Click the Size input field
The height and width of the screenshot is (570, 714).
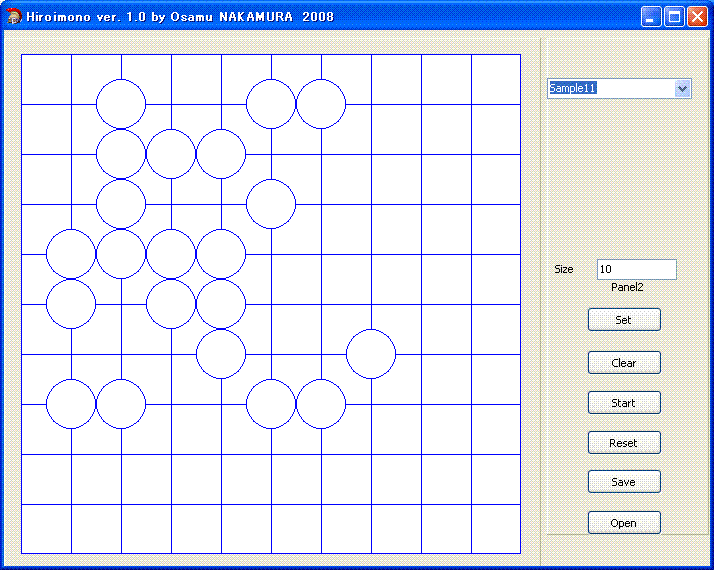coord(637,270)
